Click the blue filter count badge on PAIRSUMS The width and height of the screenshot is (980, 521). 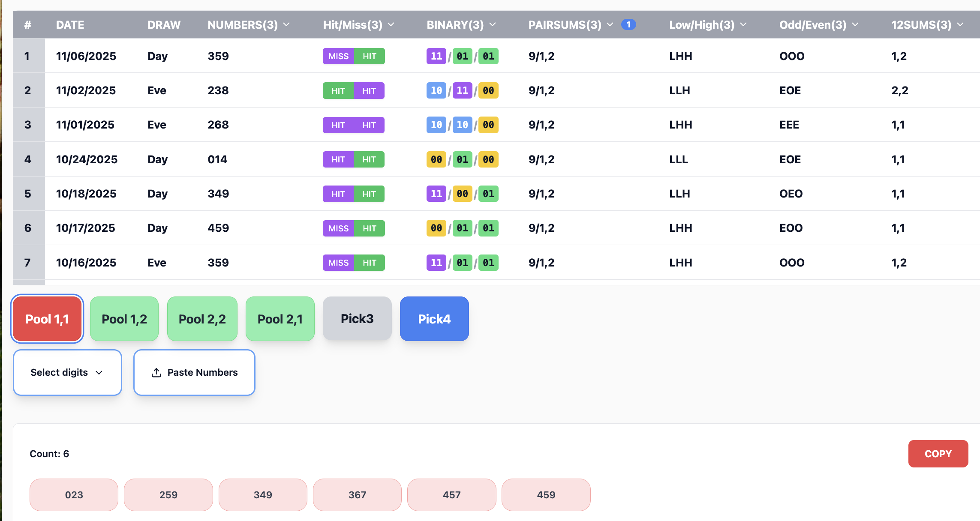[x=628, y=24]
